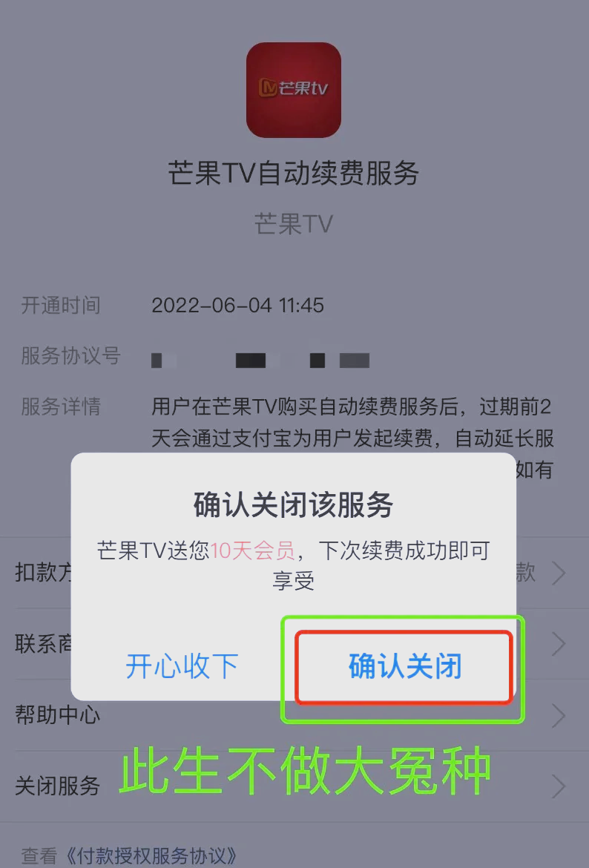Tap the partially hidden 扣款方式 label
Screen dimensions: 589x868
pyautogui.click(x=43, y=573)
